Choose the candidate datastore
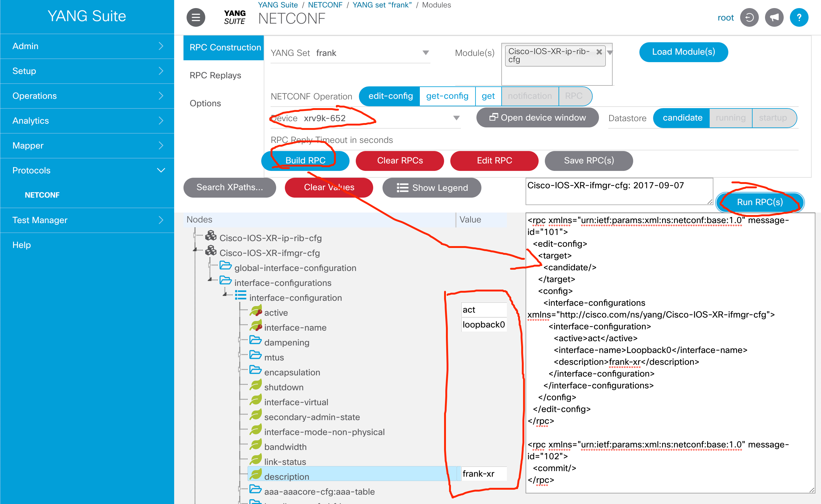The width and height of the screenshot is (821, 504). pyautogui.click(x=682, y=118)
